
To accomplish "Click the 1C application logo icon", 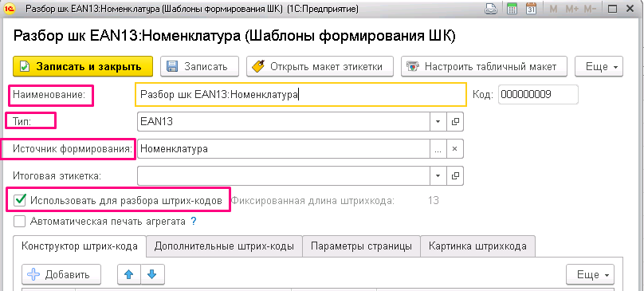I will click(9, 9).
